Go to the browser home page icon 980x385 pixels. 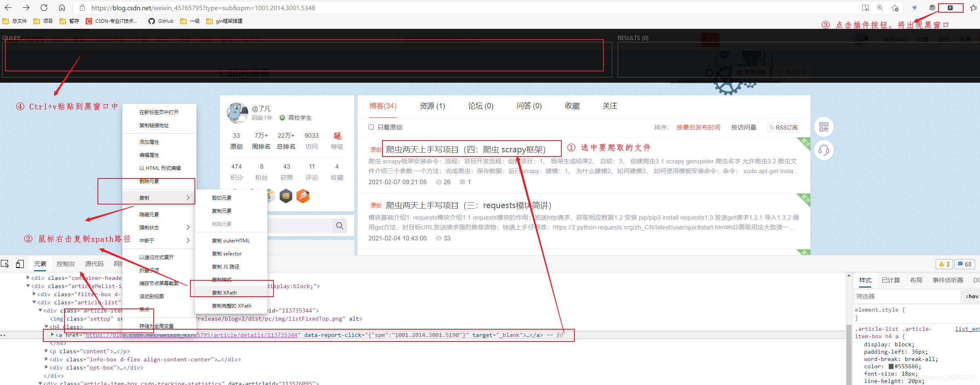62,8
